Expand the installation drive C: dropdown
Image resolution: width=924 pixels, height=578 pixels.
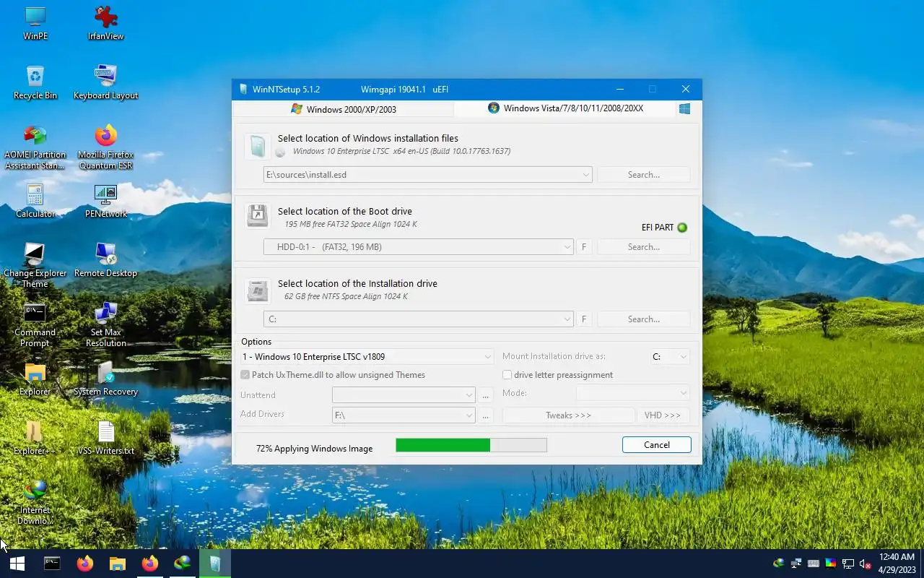[x=567, y=319]
